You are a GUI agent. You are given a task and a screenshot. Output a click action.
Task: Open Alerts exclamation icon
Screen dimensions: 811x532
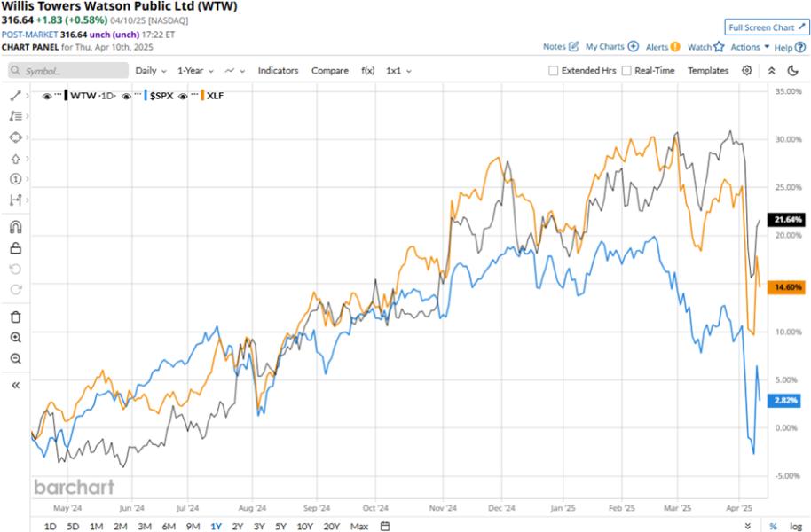point(675,46)
